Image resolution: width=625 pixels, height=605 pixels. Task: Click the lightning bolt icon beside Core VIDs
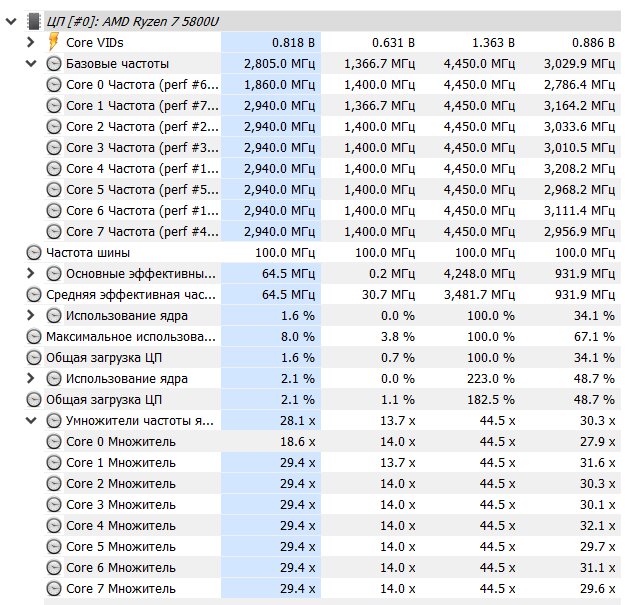pos(54,42)
